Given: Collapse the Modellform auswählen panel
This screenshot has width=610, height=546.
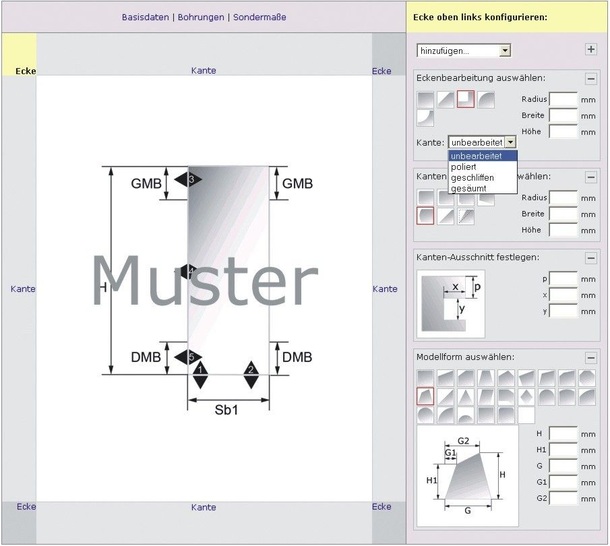Looking at the screenshot, I should pyautogui.click(x=591, y=357).
